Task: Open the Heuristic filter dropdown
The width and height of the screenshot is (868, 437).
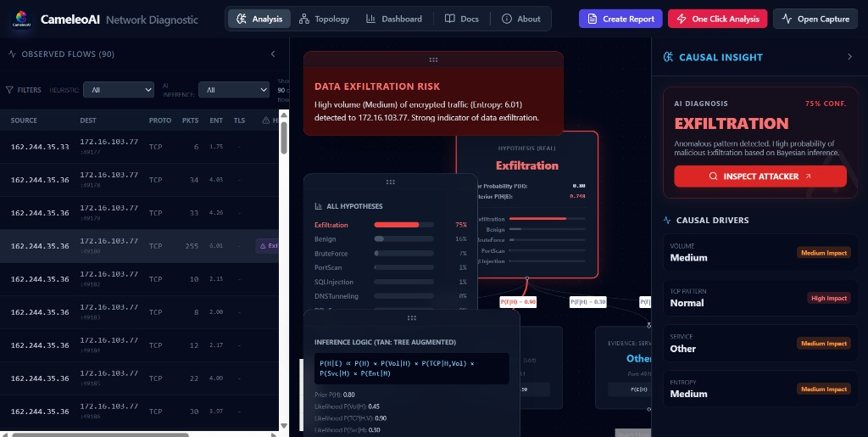Action: tap(119, 90)
